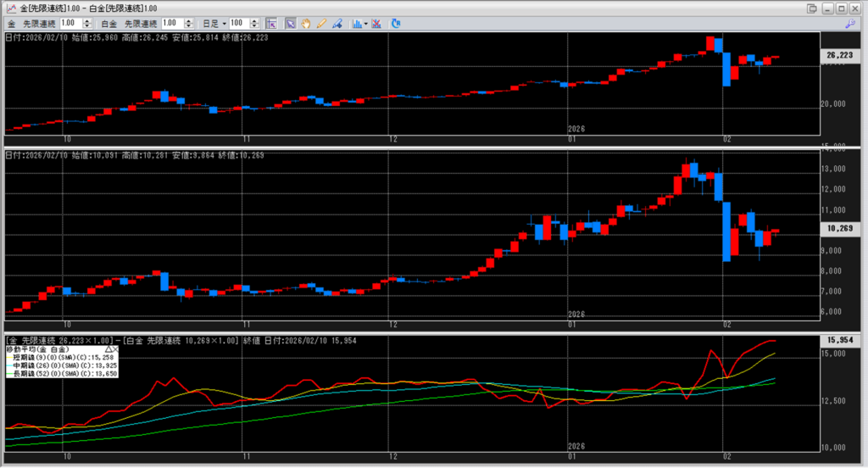
Task: Pick the pencil drawing tool
Action: point(321,23)
